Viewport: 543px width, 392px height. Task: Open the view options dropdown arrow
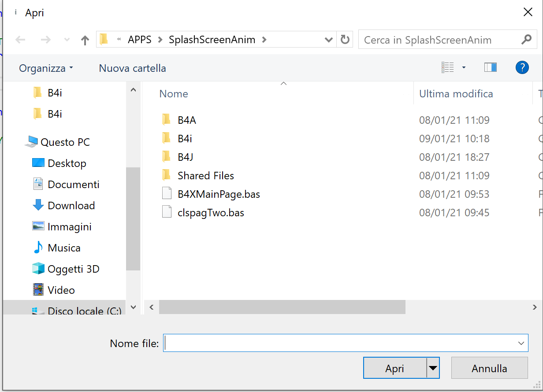pos(464,67)
